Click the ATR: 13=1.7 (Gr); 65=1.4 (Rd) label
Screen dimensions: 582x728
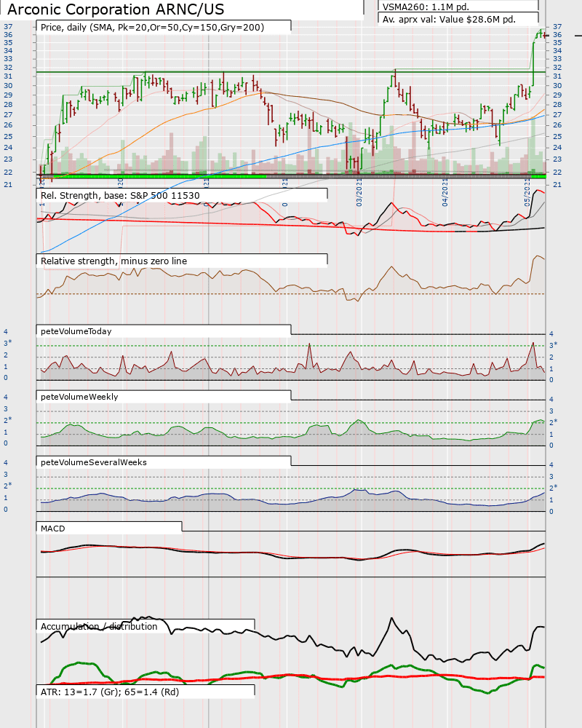[110, 692]
